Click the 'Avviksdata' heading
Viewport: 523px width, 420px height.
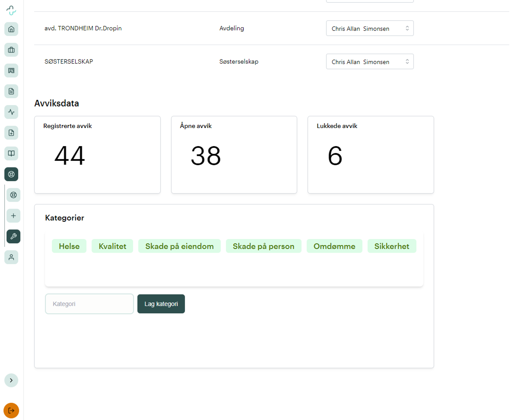pos(57,103)
